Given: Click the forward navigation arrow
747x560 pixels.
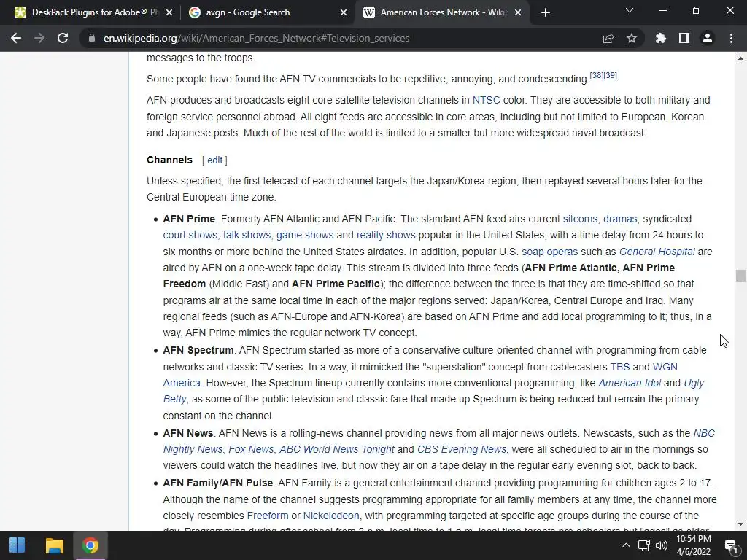Looking at the screenshot, I should point(39,38).
